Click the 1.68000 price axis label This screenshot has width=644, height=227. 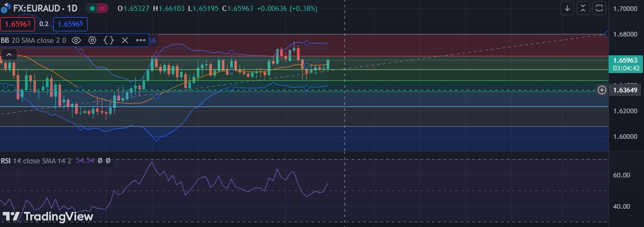626,34
